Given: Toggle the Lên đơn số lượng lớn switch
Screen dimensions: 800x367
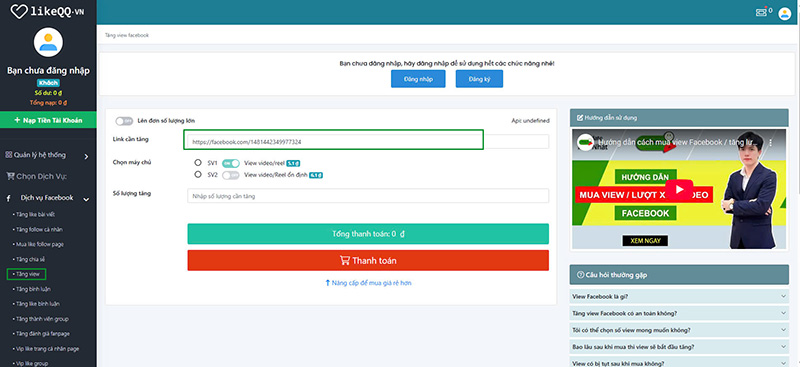Looking at the screenshot, I should point(123,121).
